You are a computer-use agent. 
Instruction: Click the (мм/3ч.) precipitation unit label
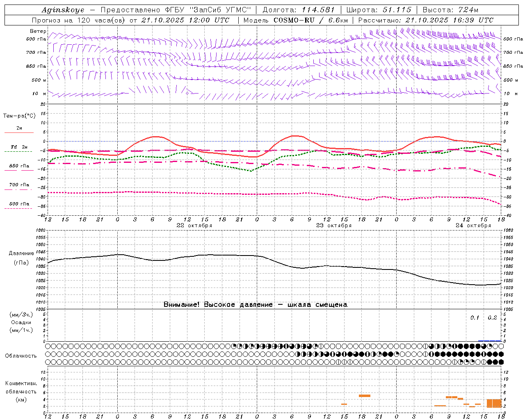tap(21, 315)
